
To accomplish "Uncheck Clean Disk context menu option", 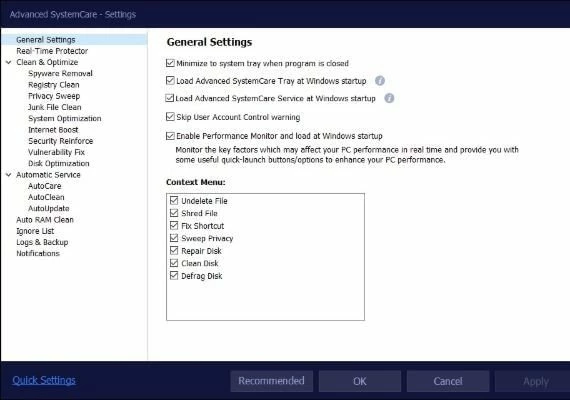I will pyautogui.click(x=174, y=263).
